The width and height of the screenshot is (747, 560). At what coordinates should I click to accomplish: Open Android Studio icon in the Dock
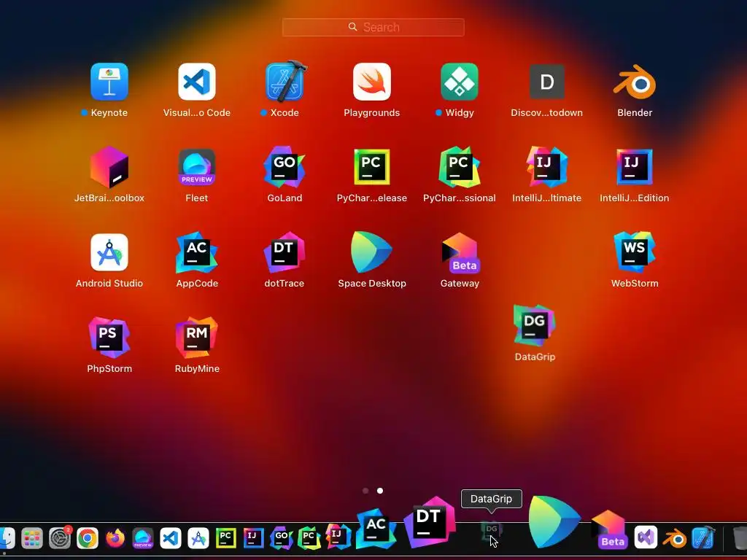pyautogui.click(x=198, y=538)
